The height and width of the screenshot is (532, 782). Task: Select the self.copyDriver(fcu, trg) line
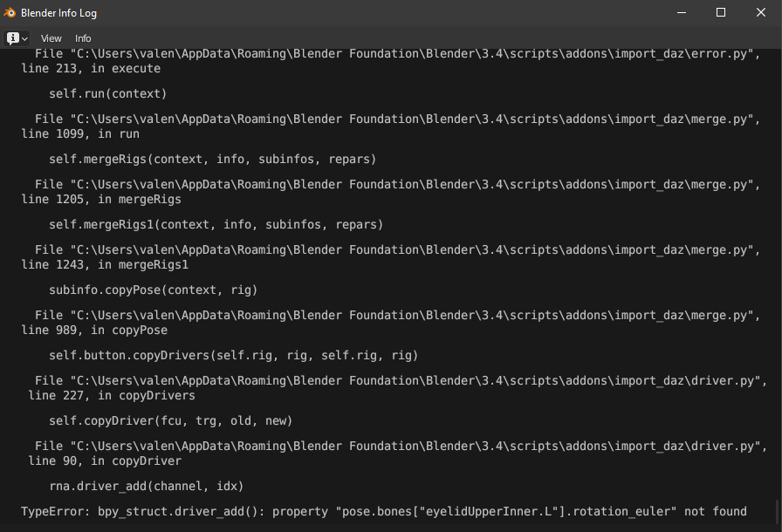(170, 421)
